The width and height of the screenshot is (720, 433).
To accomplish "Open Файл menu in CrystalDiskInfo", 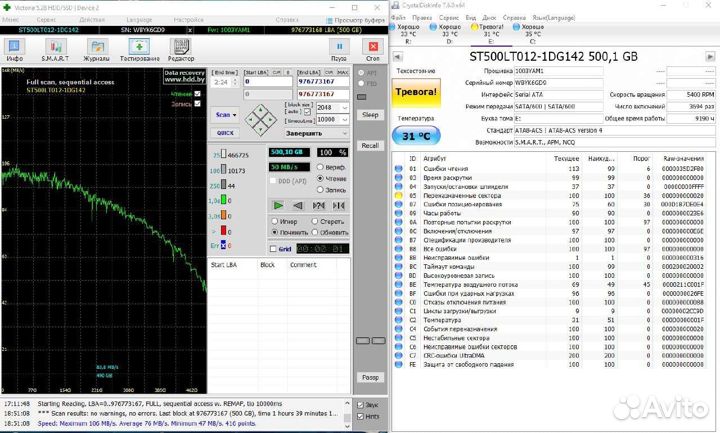I will tap(398, 17).
